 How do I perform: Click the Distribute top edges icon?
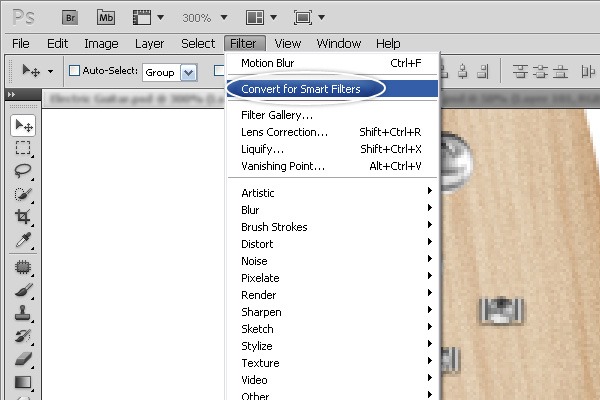point(520,71)
